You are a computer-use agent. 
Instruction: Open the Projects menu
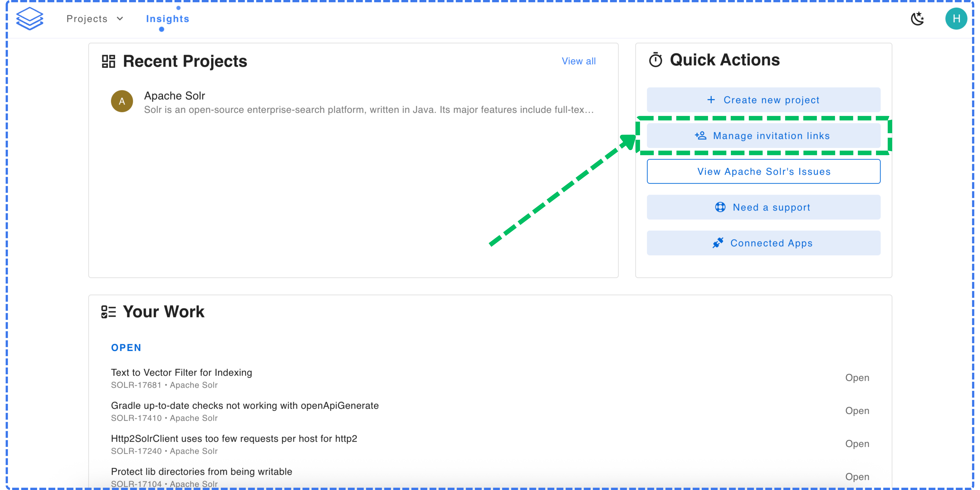87,19
